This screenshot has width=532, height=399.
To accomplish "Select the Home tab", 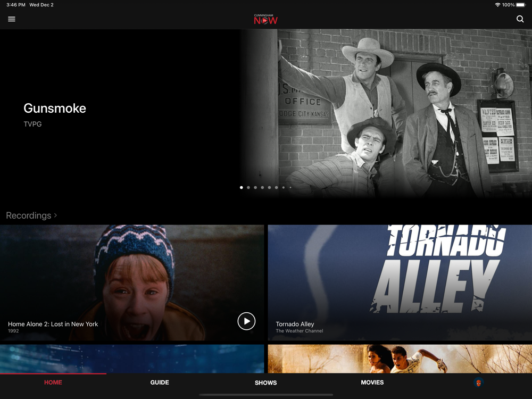I will click(53, 383).
